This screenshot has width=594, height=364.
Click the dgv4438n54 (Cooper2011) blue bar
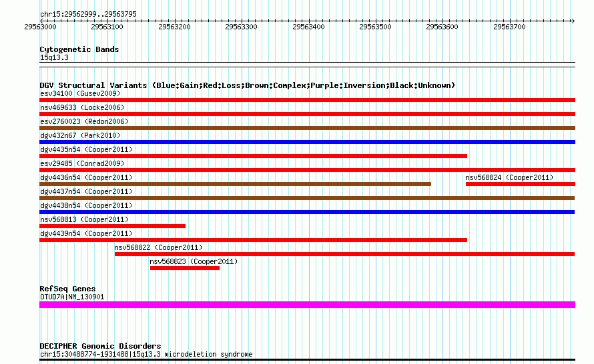pos(307,212)
